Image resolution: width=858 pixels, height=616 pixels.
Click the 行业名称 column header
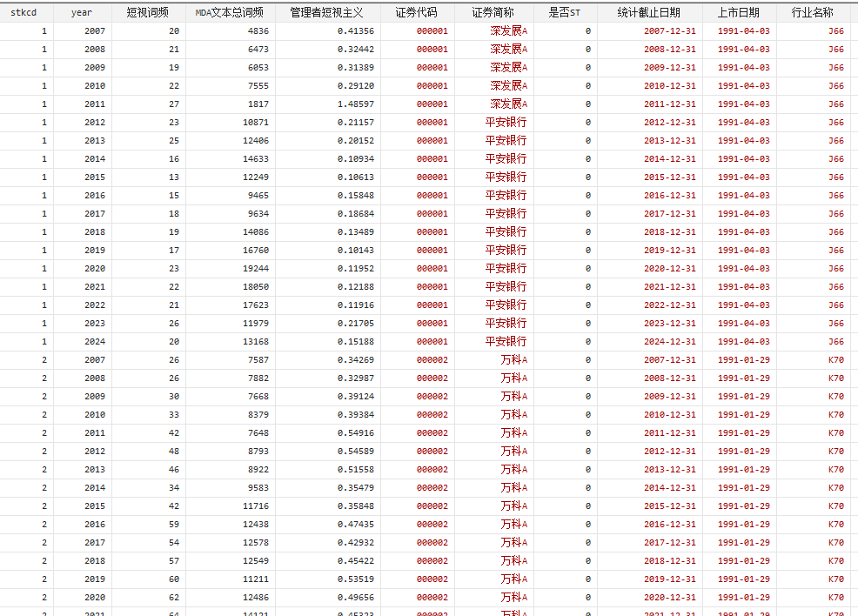(812, 12)
